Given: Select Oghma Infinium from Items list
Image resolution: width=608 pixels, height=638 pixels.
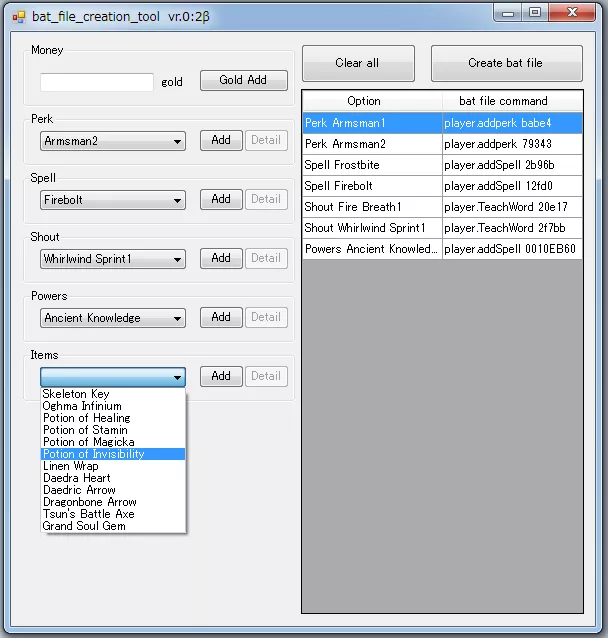Looking at the screenshot, I should [x=113, y=406].
